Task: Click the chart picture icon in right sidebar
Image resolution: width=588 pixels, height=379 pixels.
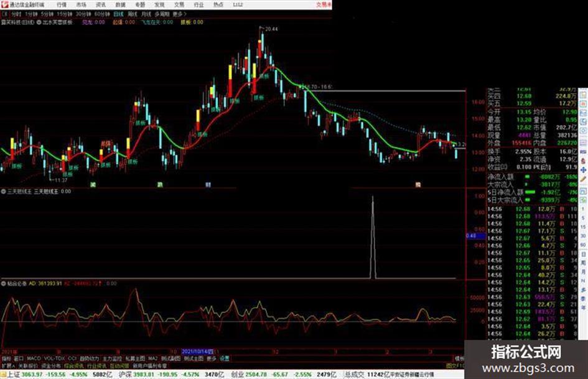Action: click(583, 113)
